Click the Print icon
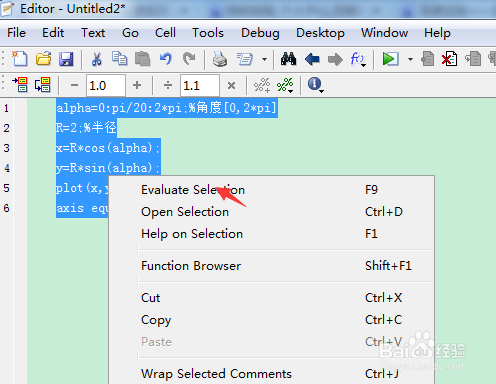Screen dimensions: 496x384 220,59
